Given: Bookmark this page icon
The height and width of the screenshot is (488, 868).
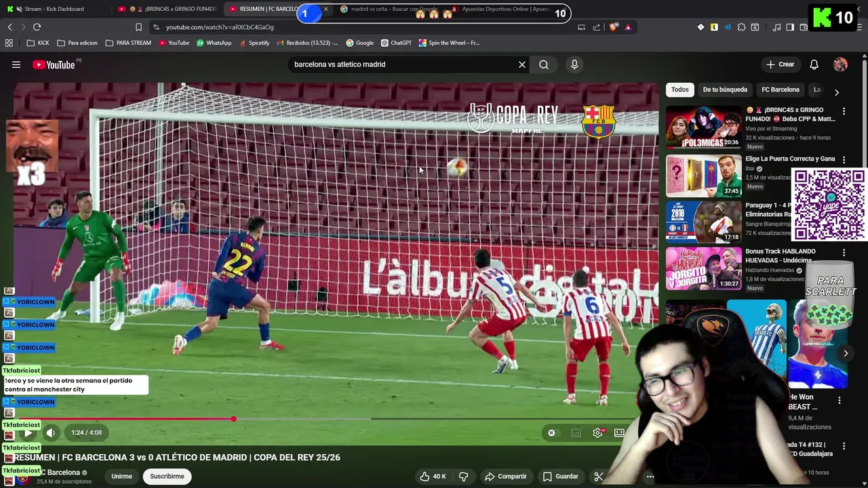Looking at the screenshot, I should coord(138,27).
